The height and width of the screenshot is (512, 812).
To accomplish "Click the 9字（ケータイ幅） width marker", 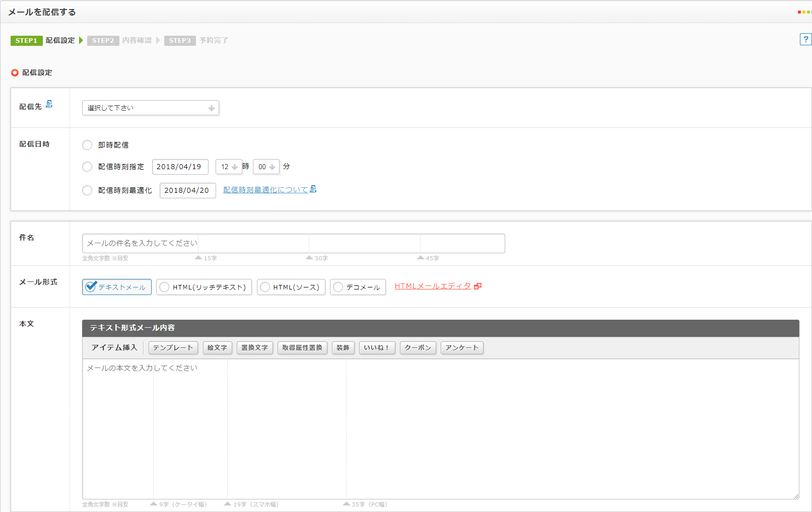I will pyautogui.click(x=179, y=504).
